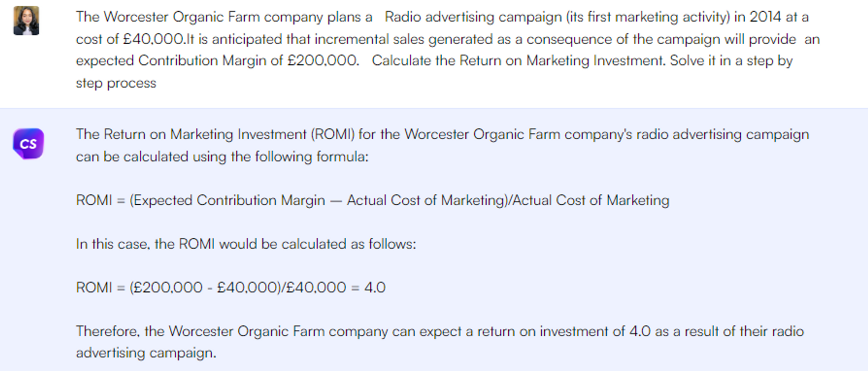Click the "= 4.0" result of the calculation
868x371 pixels.
(368, 288)
